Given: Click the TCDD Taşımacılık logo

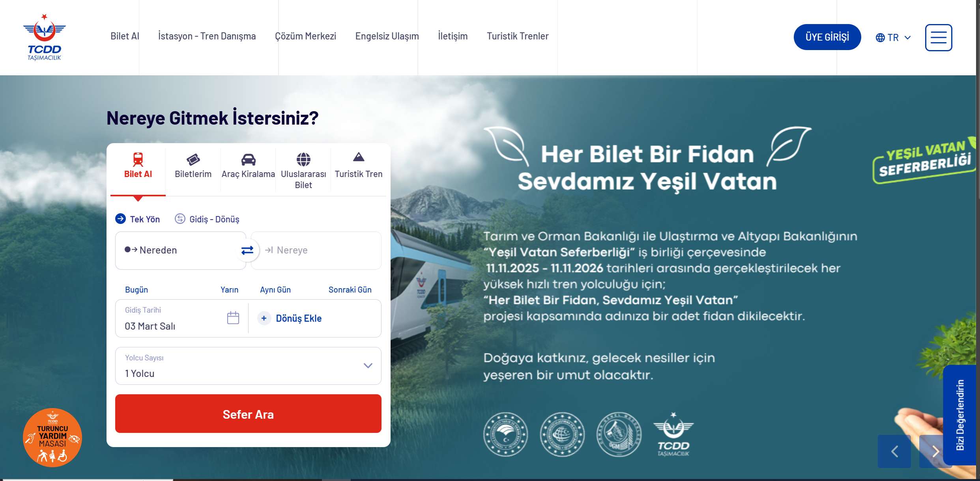Looking at the screenshot, I should tap(45, 37).
